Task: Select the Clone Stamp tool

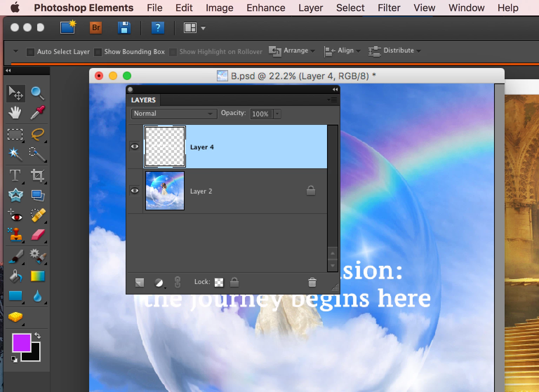Action: click(x=15, y=235)
